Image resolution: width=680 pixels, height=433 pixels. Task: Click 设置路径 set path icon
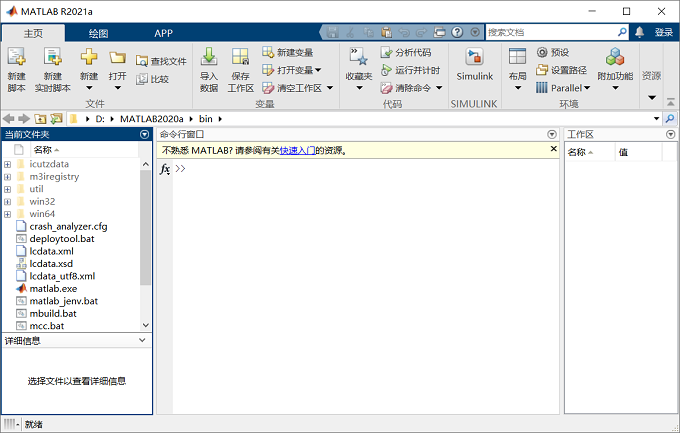[542, 70]
